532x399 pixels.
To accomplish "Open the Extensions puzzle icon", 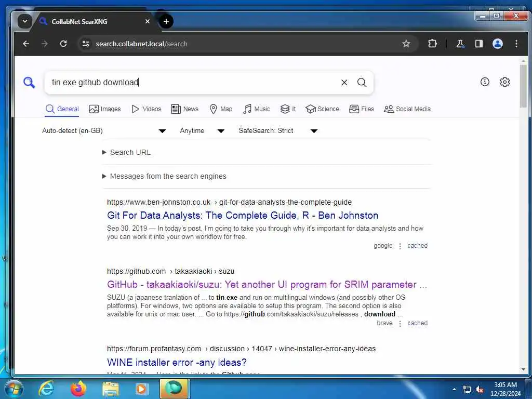I will (x=432, y=44).
